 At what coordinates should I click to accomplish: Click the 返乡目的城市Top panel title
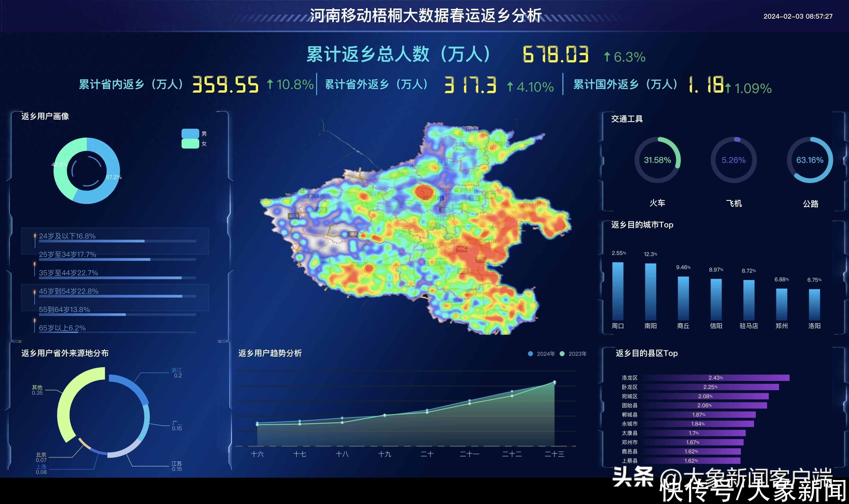click(x=642, y=225)
